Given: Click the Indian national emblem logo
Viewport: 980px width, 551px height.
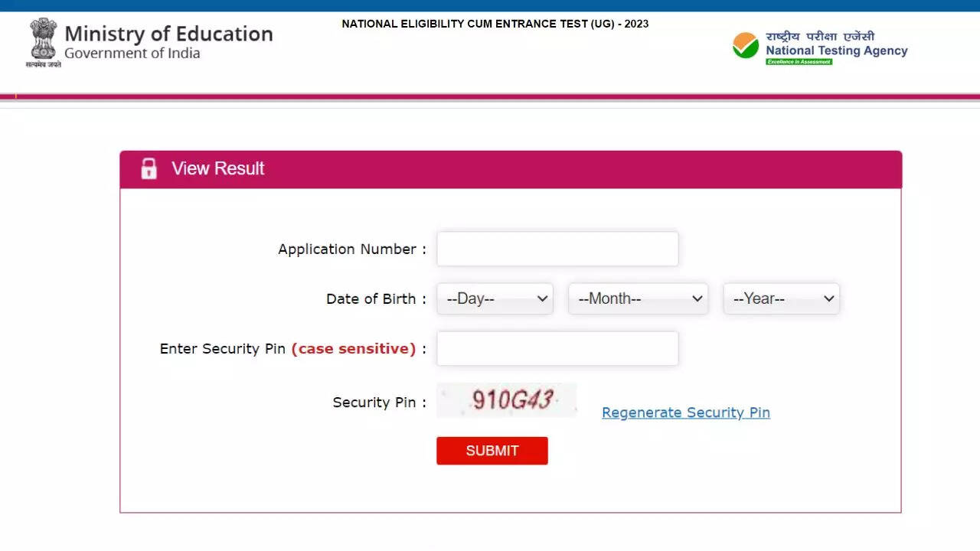Looking at the screenshot, I should pyautogui.click(x=43, y=43).
